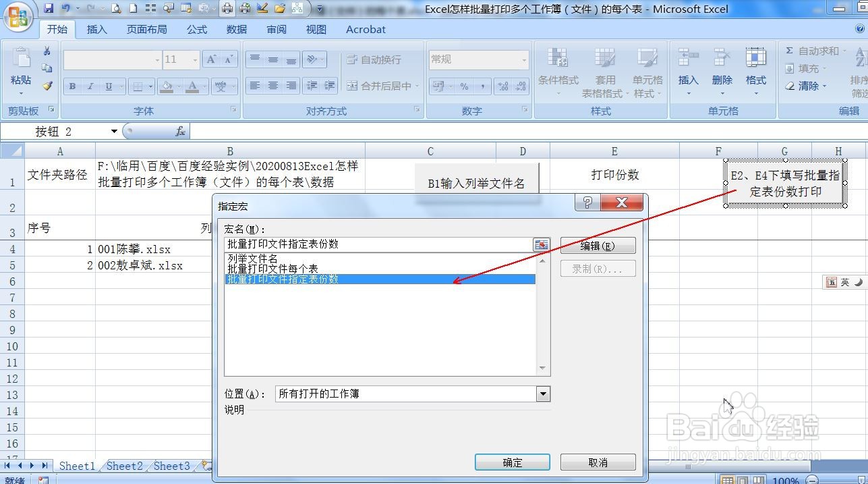Click the Format Painter brush icon

(47, 86)
